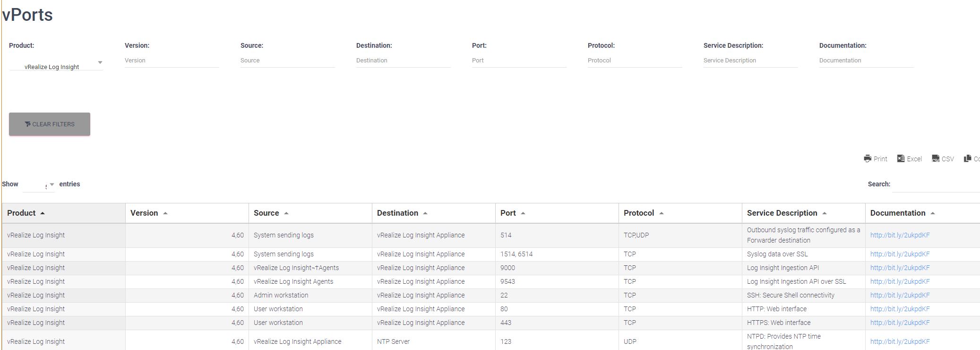Viewport: 980px width, 350px height.
Task: Focus the Port filter field
Action: pos(519,61)
